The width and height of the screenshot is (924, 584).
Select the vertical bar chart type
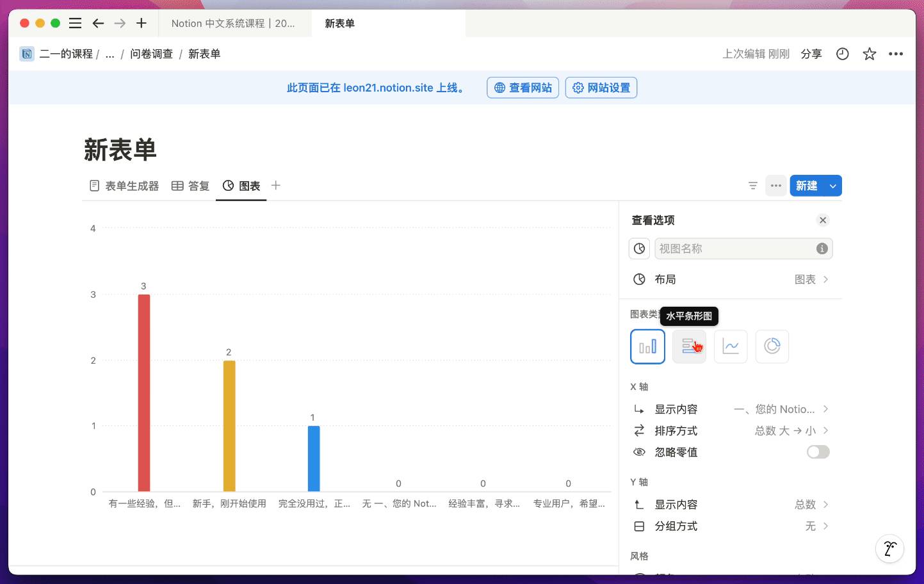tap(647, 346)
